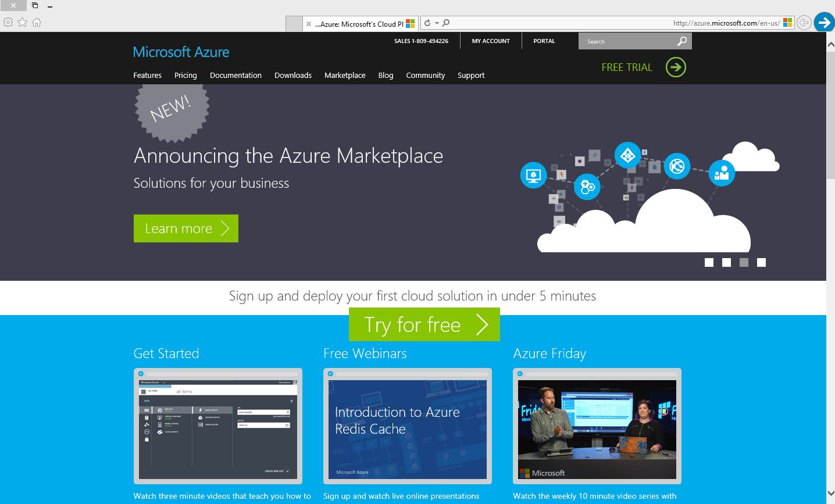Open the Documentation menu item
The width and height of the screenshot is (835, 504).
click(x=235, y=75)
